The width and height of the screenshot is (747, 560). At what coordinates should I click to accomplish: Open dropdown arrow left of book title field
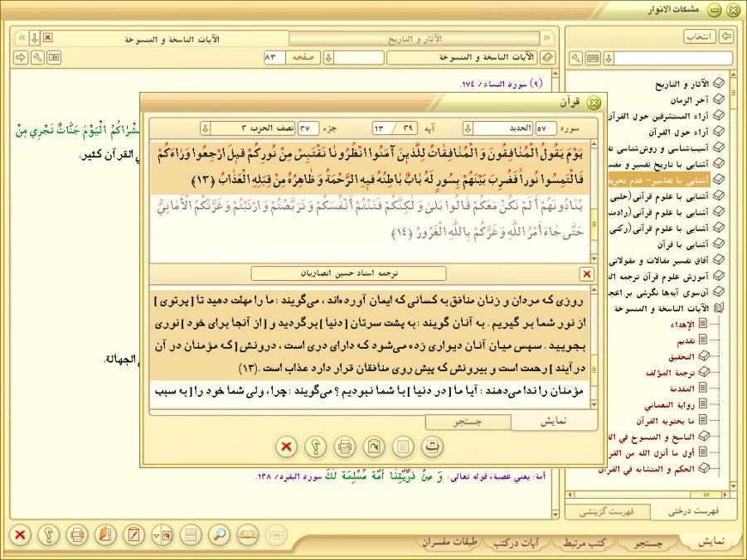pos(328,58)
